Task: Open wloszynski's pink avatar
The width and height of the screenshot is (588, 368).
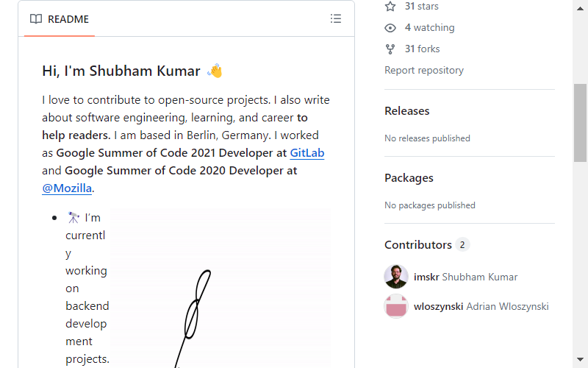Action: pyautogui.click(x=396, y=306)
